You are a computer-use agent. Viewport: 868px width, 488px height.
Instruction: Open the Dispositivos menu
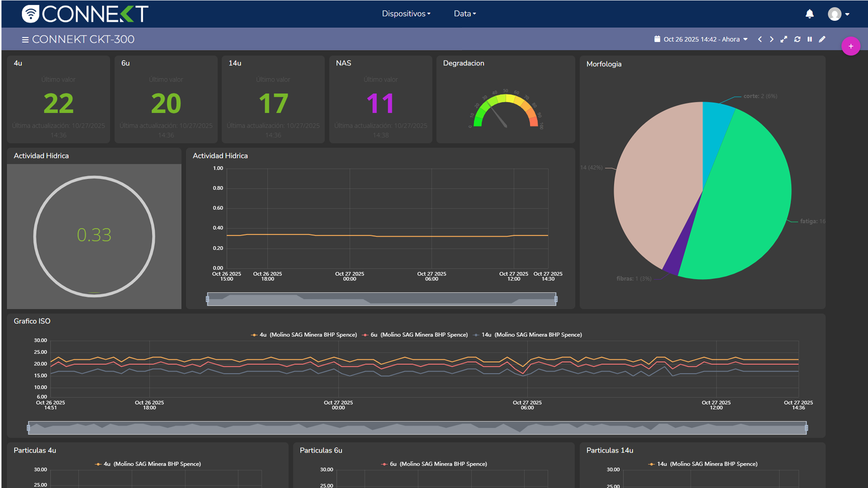pyautogui.click(x=406, y=14)
